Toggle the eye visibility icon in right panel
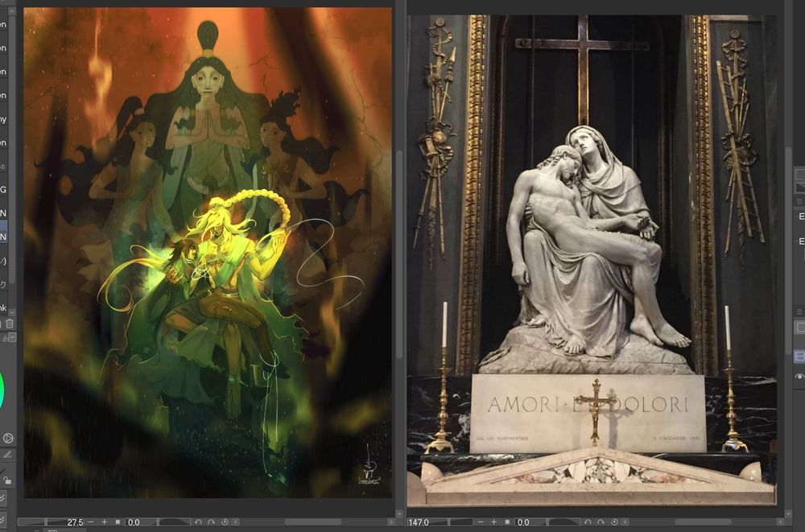This screenshot has width=805, height=532. pos(799,377)
